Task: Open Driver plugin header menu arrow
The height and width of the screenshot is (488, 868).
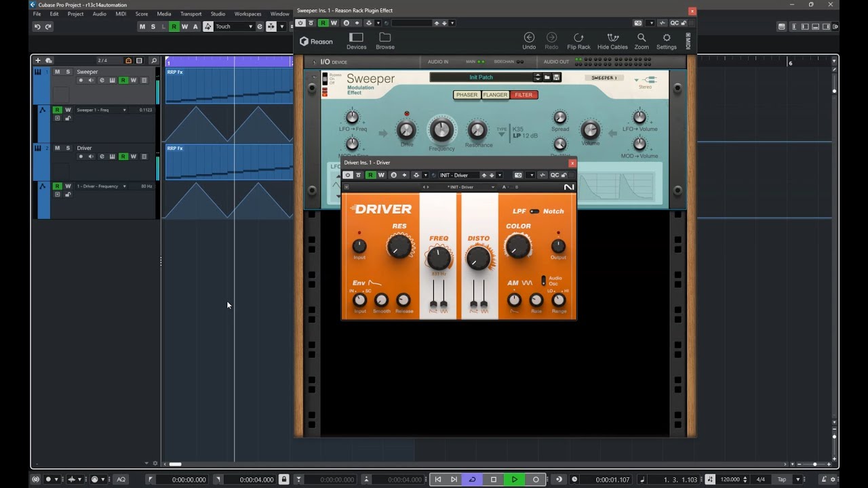Action: pos(347,187)
